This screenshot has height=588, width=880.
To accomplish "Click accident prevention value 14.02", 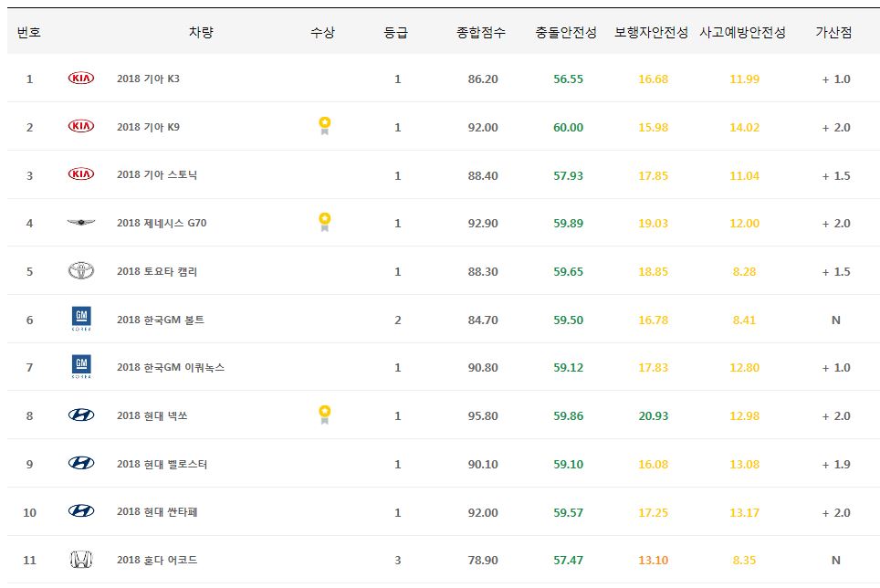I will (x=744, y=127).
